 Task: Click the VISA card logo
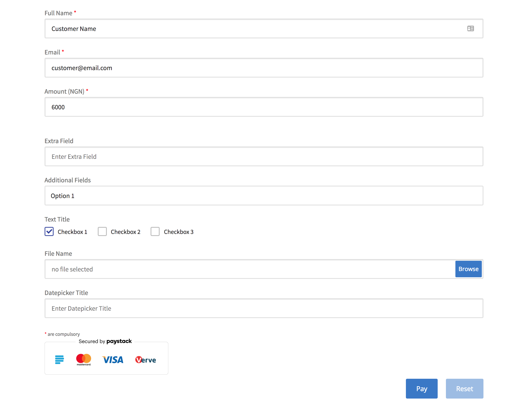click(x=113, y=360)
